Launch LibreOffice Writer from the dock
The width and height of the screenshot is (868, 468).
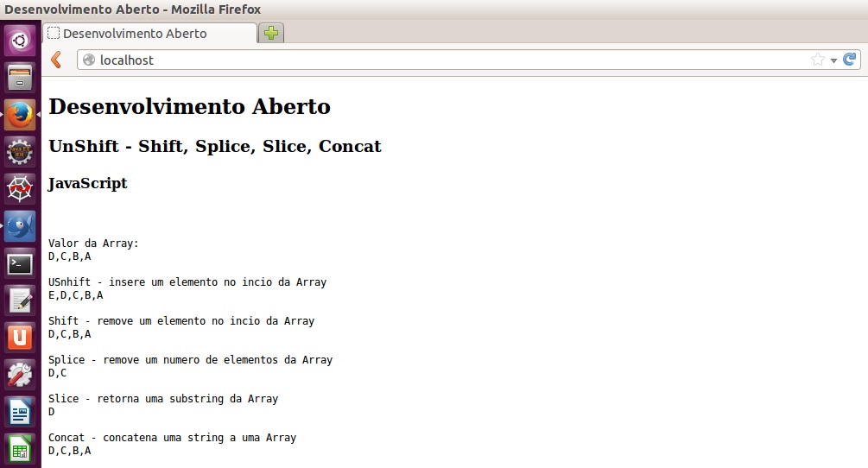(x=20, y=412)
